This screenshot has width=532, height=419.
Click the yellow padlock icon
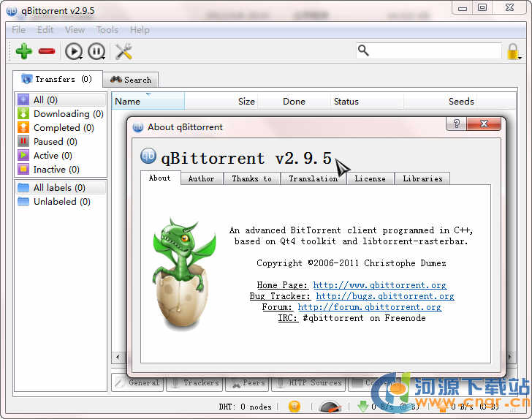click(513, 51)
